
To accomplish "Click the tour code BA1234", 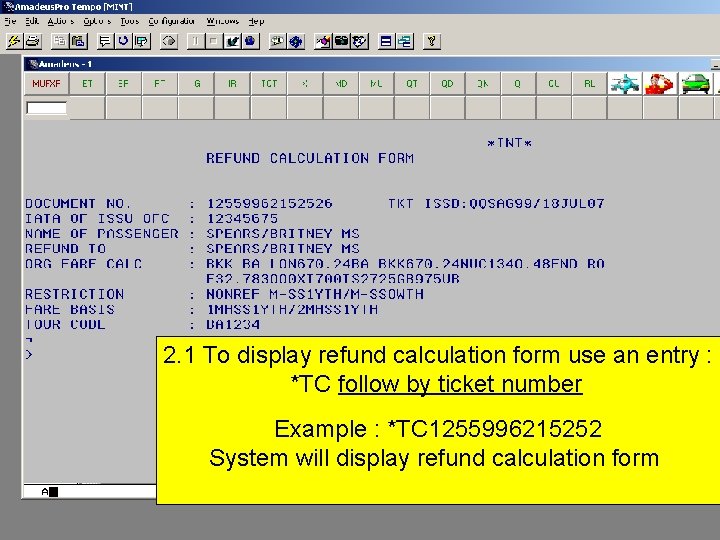I will point(233,325).
